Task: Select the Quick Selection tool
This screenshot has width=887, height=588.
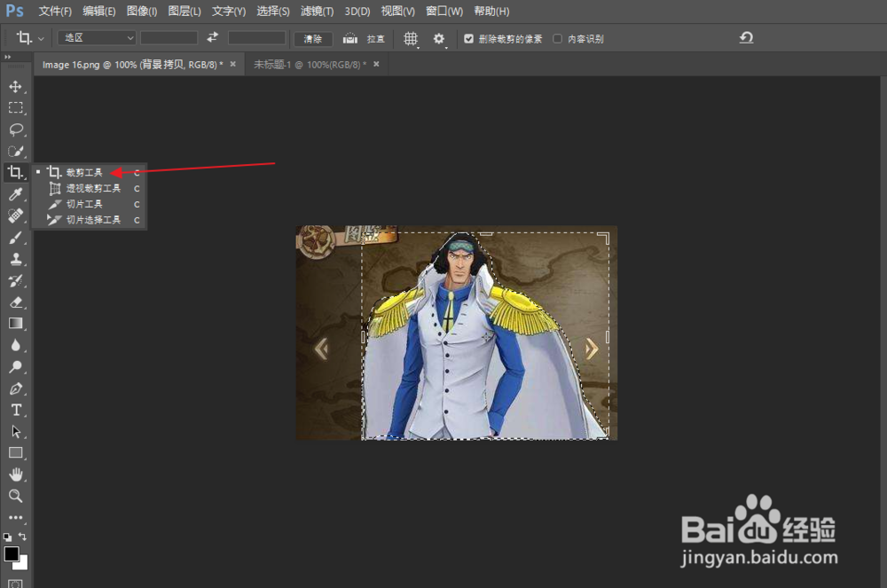Action: (15, 151)
